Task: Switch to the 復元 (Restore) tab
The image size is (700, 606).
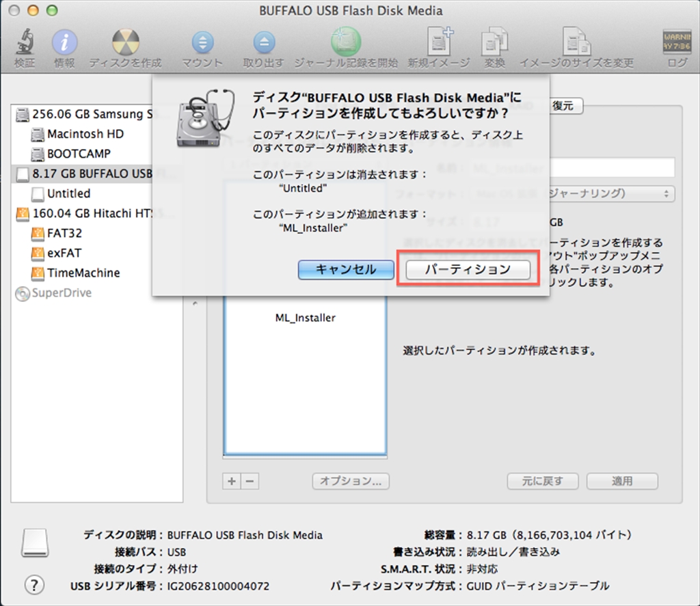Action: 563,106
